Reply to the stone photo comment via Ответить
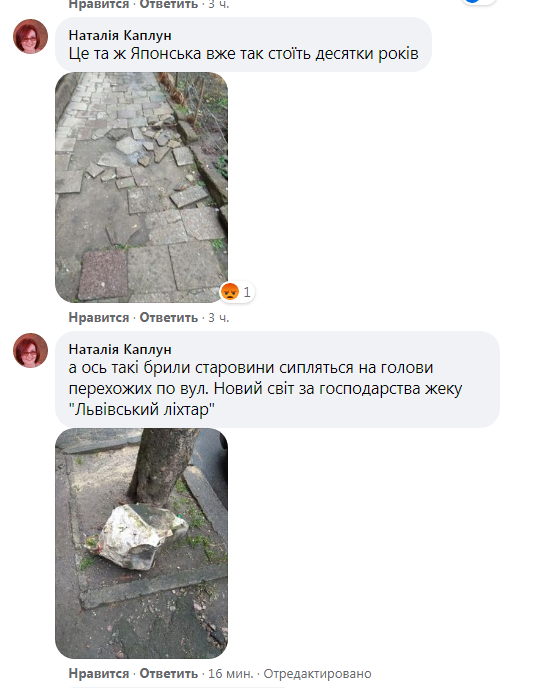Viewport: 545px width, 688px height. tap(169, 674)
